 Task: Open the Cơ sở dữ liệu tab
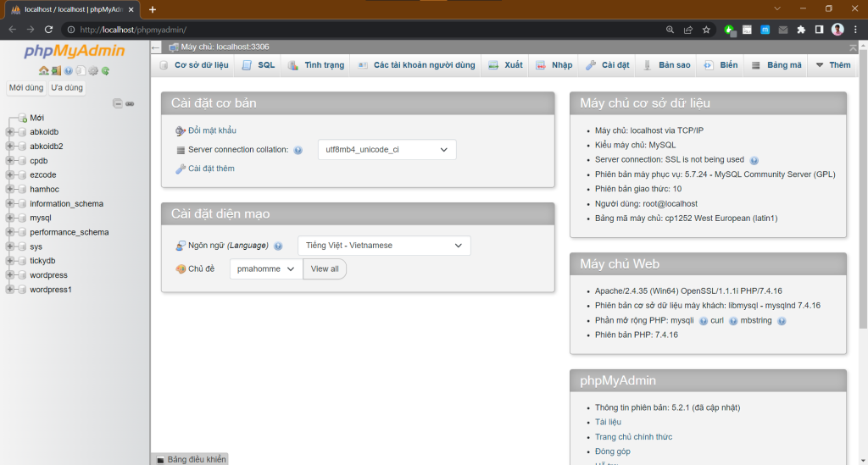pos(194,65)
